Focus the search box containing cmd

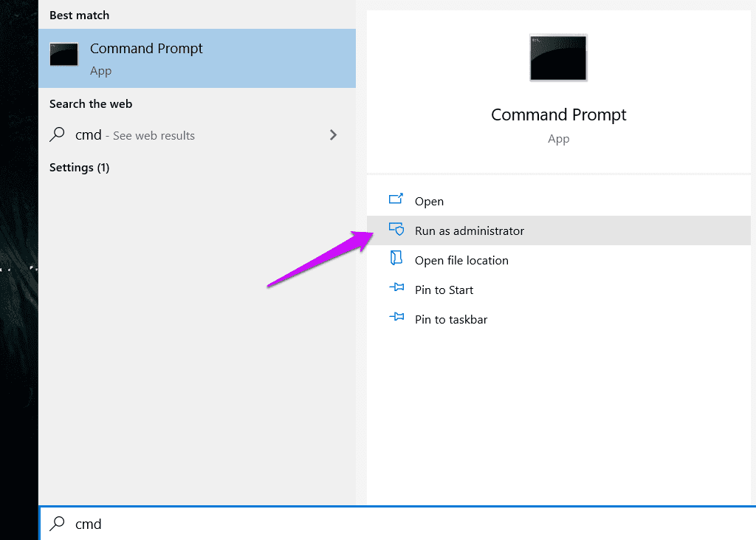pos(397,524)
